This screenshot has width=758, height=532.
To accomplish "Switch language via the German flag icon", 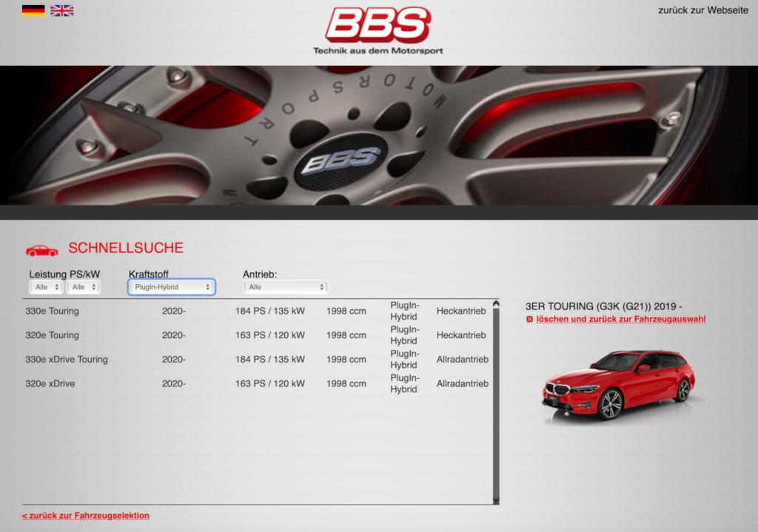I will click(x=33, y=10).
